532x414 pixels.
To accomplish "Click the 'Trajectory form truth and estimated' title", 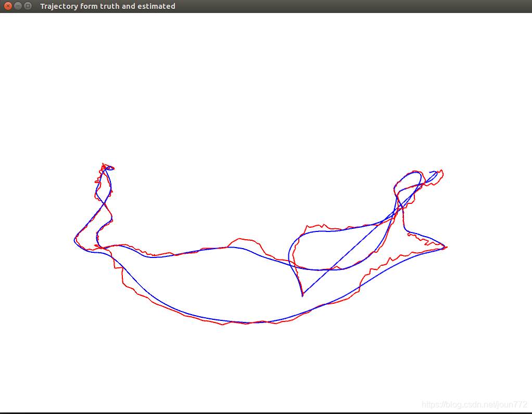I will (108, 6).
